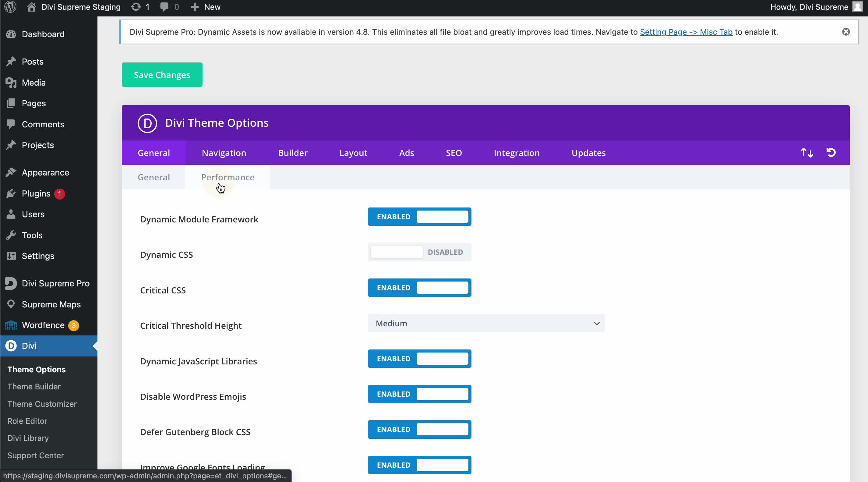The height and width of the screenshot is (482, 868).
Task: Select the General main tab
Action: click(x=154, y=153)
